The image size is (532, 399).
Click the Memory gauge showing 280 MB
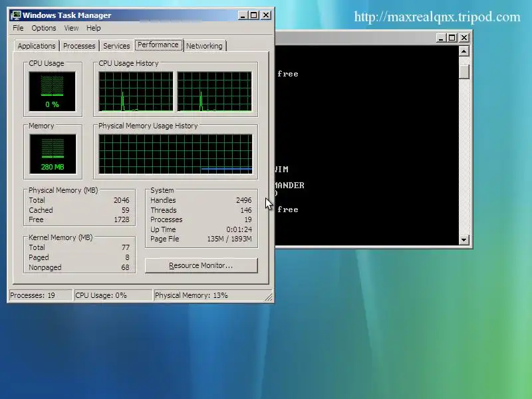click(x=53, y=154)
